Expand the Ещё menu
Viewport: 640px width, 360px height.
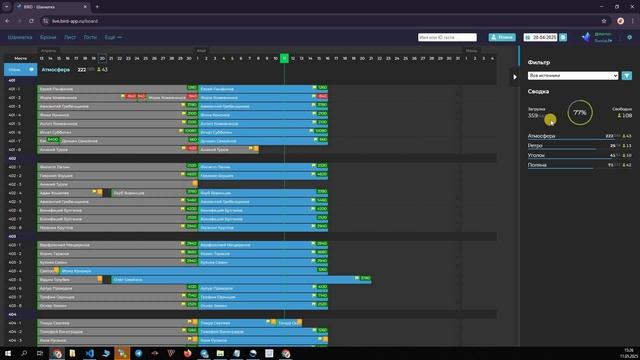coord(113,37)
